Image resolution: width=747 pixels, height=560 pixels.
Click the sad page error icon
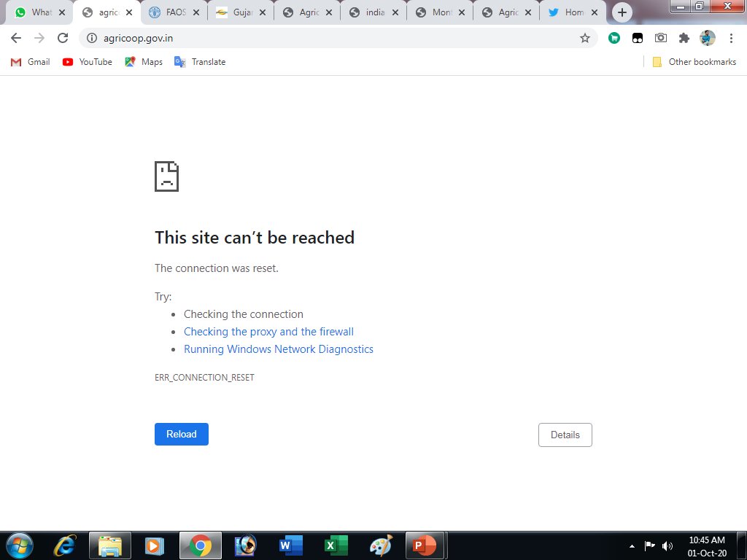pyautogui.click(x=167, y=176)
